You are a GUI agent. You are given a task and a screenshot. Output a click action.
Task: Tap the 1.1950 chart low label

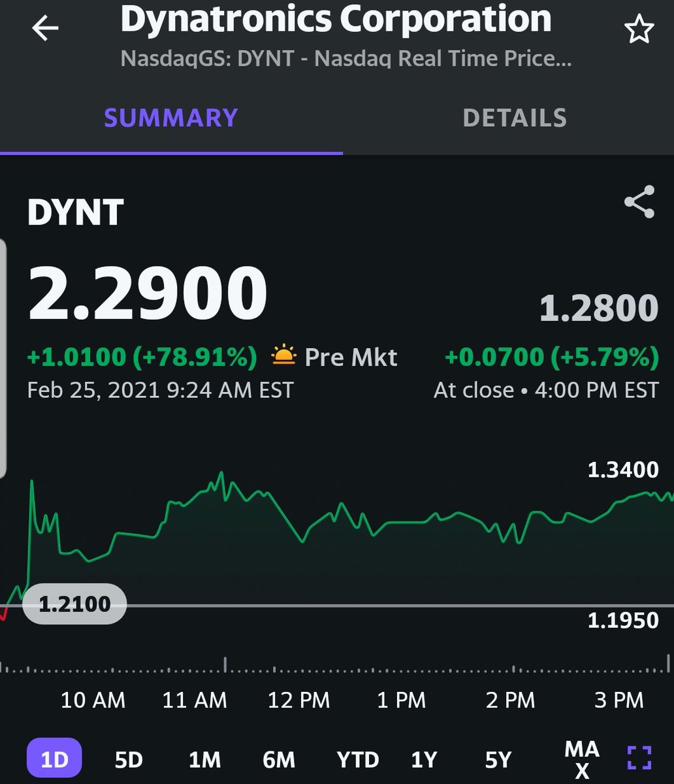coord(623,620)
